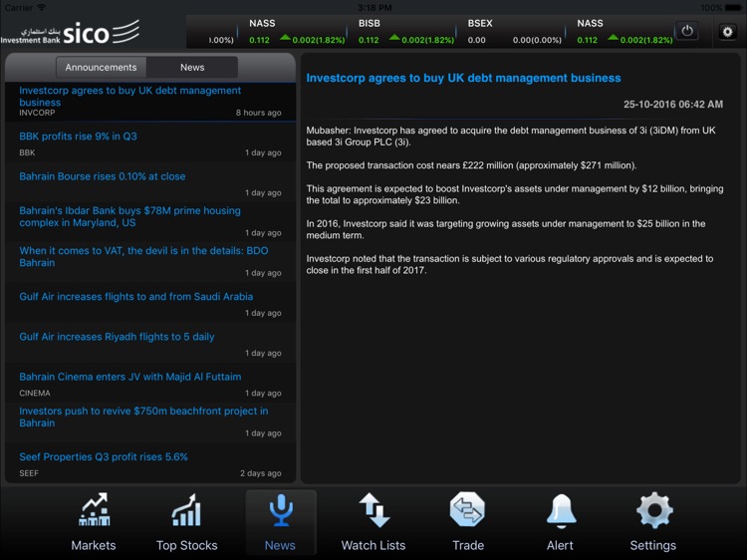The width and height of the screenshot is (747, 560).
Task: Click the BBK symbol label
Action: coord(27,153)
